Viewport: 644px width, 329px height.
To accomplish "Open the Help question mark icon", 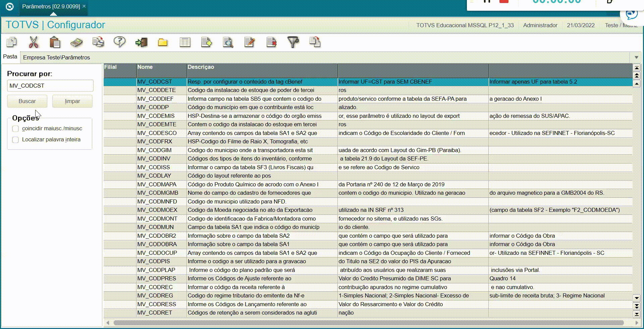I will (120, 42).
